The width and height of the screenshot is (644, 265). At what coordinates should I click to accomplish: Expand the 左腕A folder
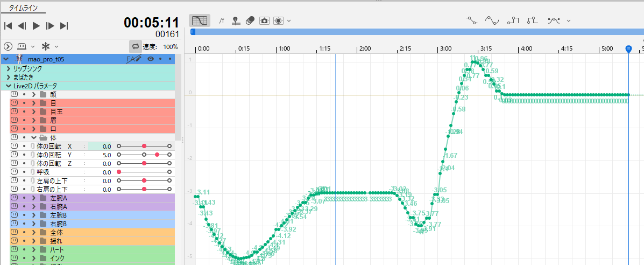pyautogui.click(x=33, y=198)
